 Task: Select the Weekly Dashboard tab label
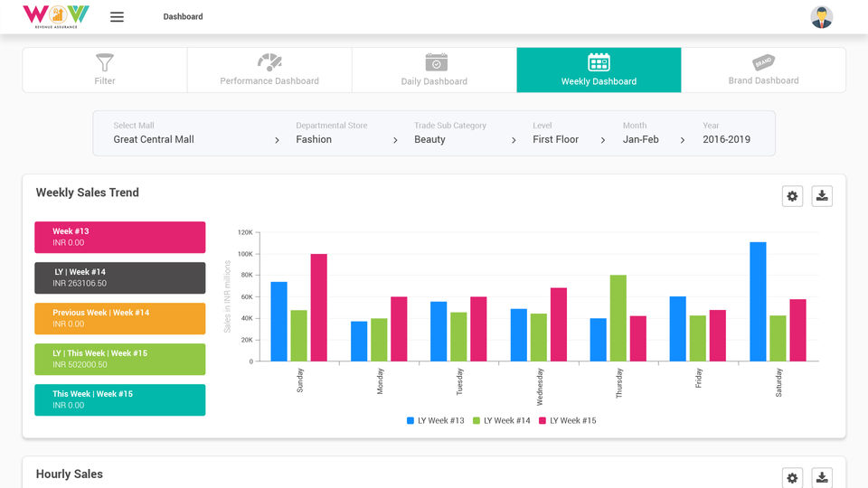[599, 81]
